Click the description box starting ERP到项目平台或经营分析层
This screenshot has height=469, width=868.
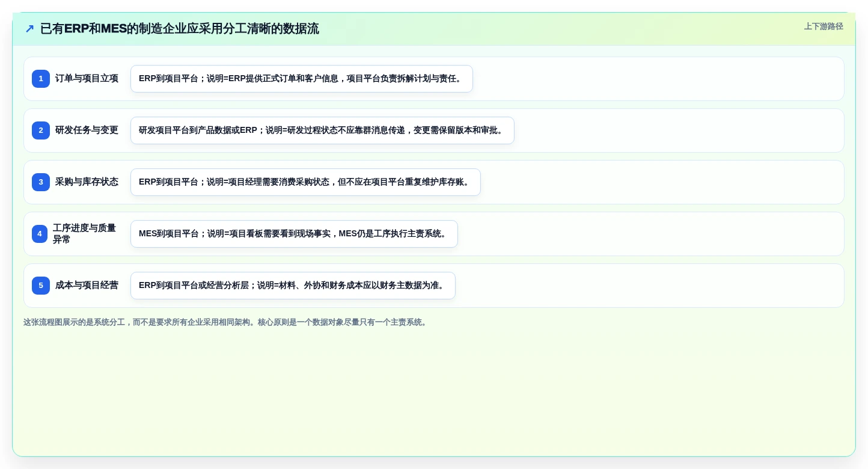click(293, 286)
